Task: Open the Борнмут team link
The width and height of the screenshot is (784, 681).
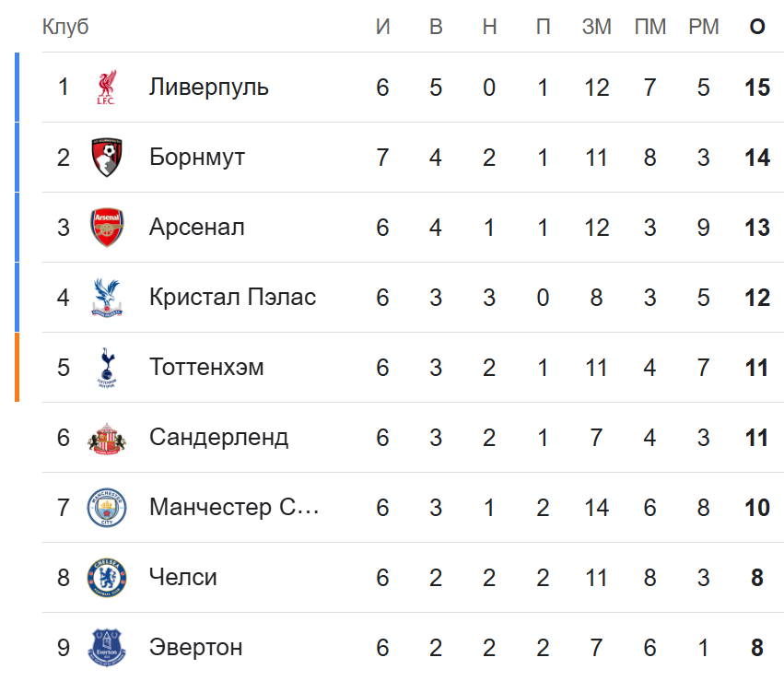Action: pyautogui.click(x=197, y=158)
